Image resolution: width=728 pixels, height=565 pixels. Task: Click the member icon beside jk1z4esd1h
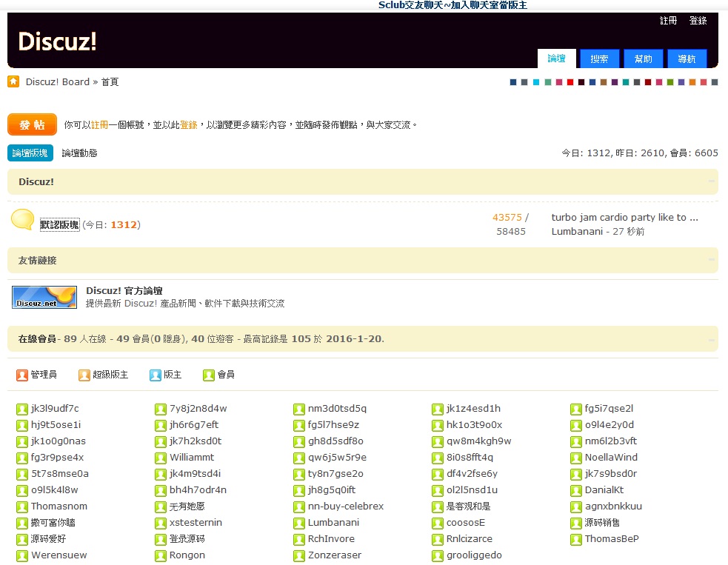pyautogui.click(x=438, y=409)
